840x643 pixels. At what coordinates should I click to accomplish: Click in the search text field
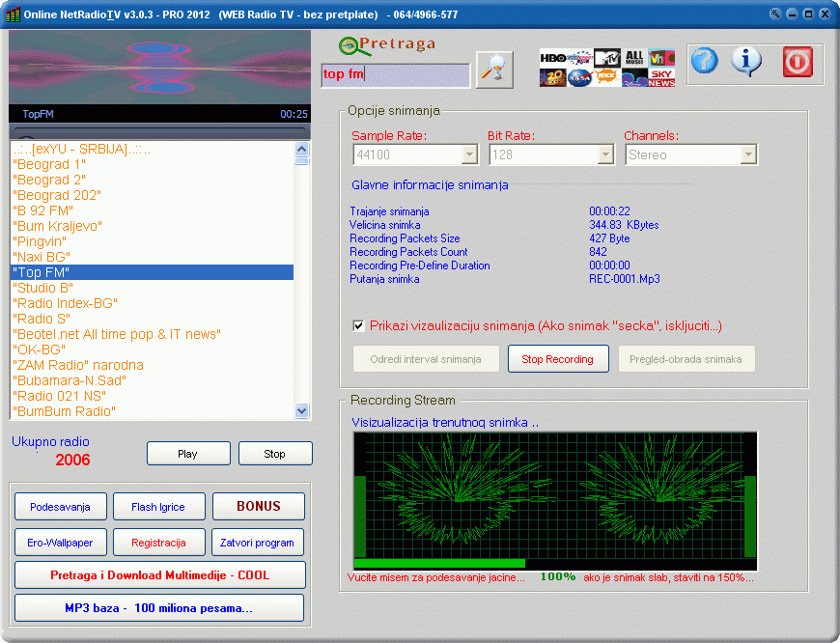[396, 74]
